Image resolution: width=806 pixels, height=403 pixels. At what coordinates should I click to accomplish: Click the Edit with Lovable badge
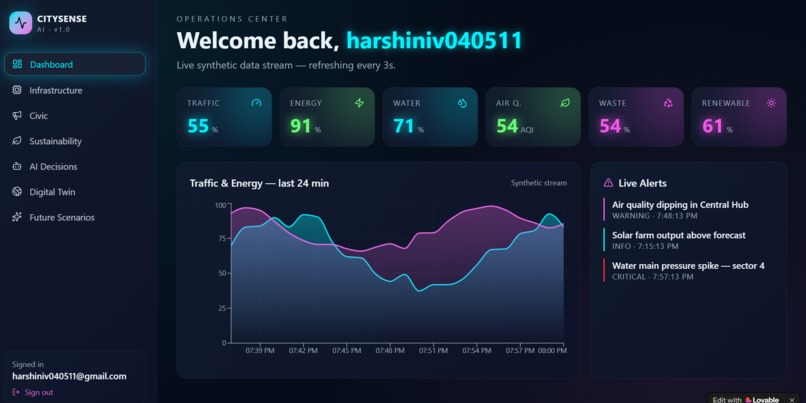[x=745, y=400]
